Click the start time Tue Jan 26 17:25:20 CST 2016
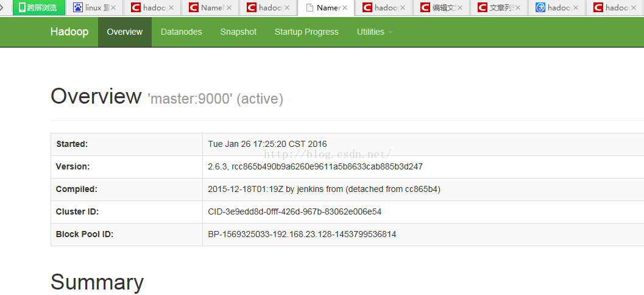This screenshot has height=295, width=644. [267, 144]
